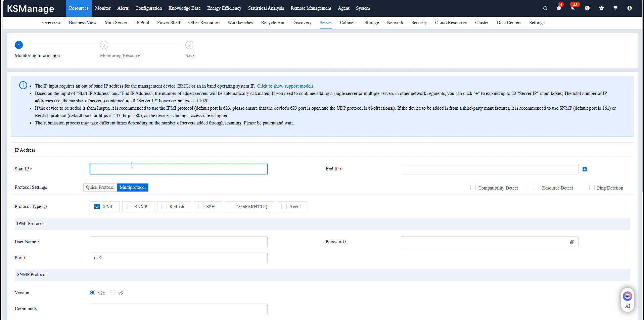Focus the End IP input field
Screen dimensions: 644x320
489,169
